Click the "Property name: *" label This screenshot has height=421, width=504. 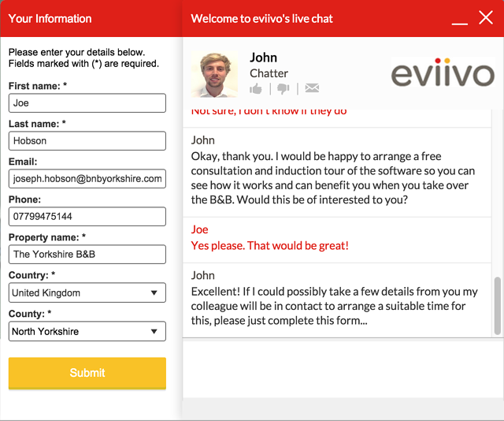point(47,237)
